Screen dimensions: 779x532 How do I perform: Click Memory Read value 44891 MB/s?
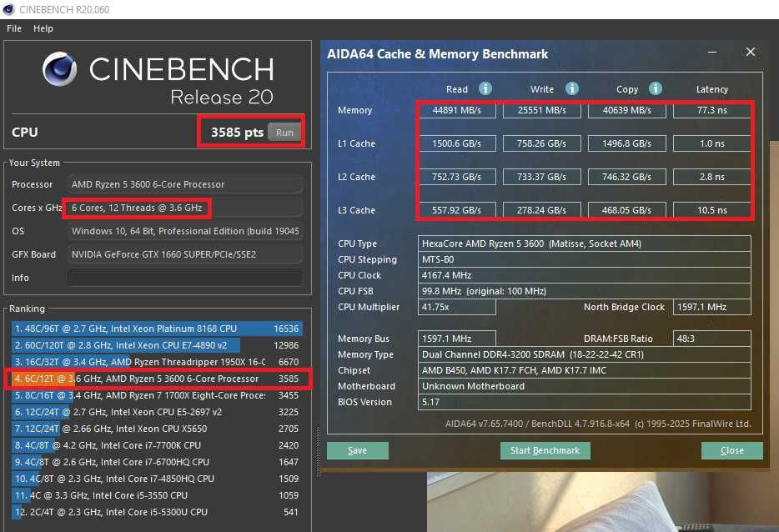457,110
